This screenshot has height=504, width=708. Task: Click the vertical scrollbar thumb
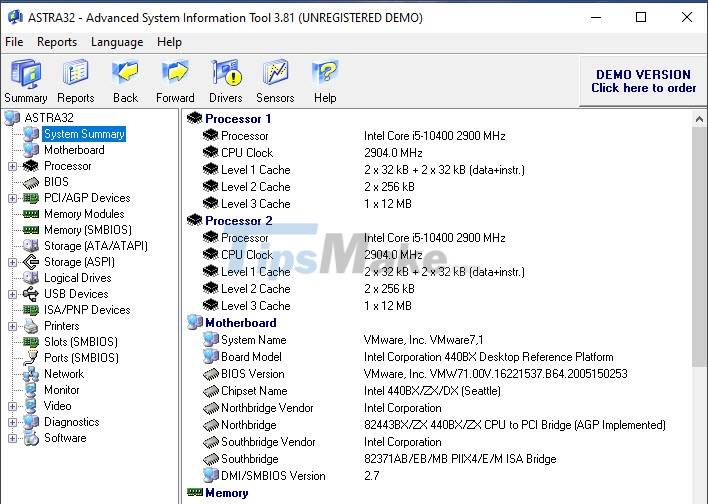coord(699,247)
